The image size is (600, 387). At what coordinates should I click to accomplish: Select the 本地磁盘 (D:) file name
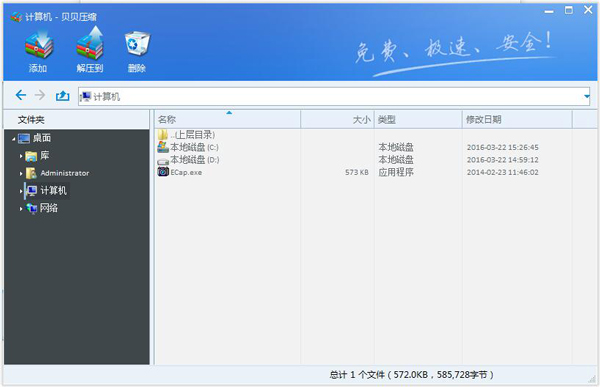tap(195, 160)
